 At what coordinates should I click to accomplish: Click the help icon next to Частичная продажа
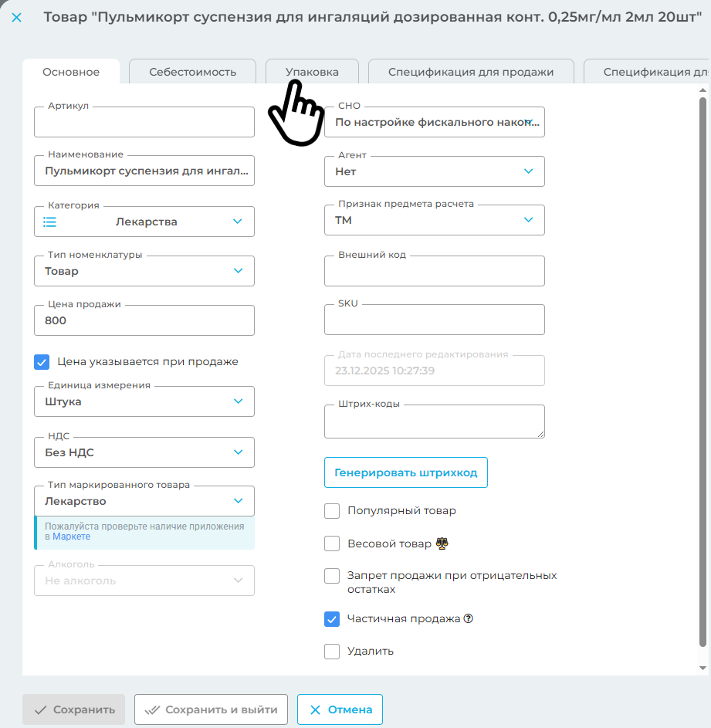point(468,618)
